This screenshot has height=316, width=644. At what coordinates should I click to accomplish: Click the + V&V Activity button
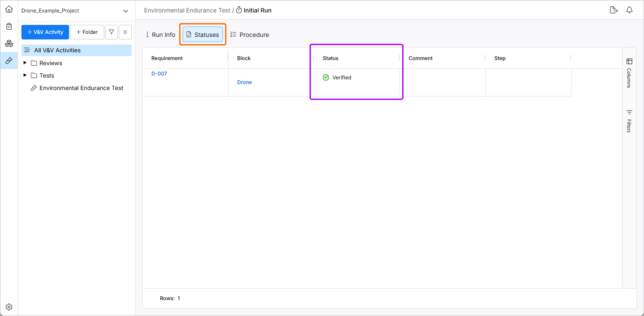pyautogui.click(x=45, y=32)
